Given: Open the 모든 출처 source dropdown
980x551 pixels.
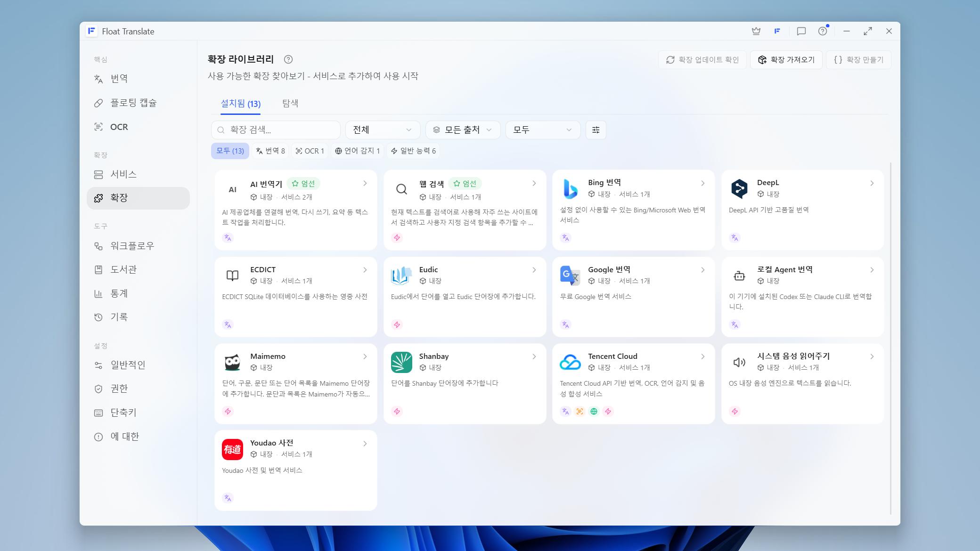Looking at the screenshot, I should pyautogui.click(x=463, y=130).
